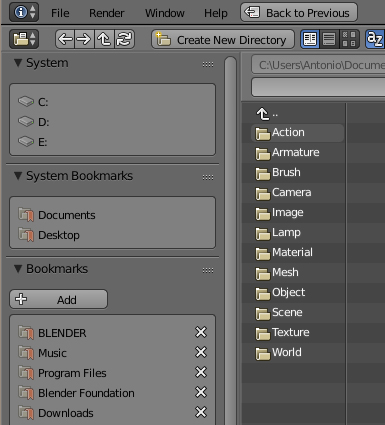Click the directory path field

[x=318, y=65]
